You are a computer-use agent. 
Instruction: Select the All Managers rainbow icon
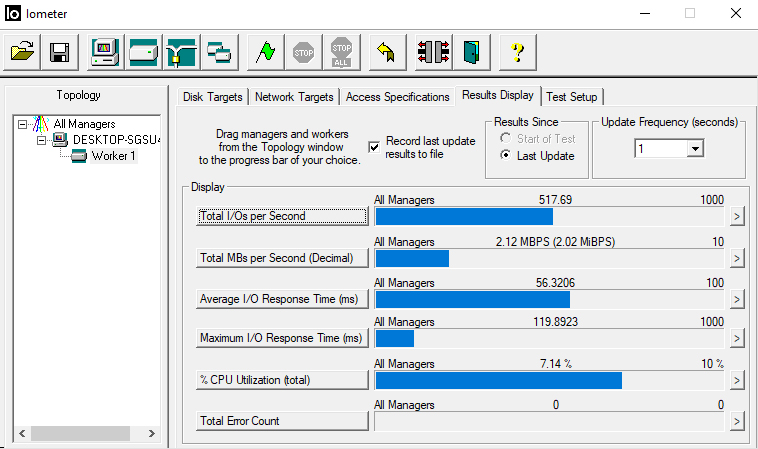41,124
